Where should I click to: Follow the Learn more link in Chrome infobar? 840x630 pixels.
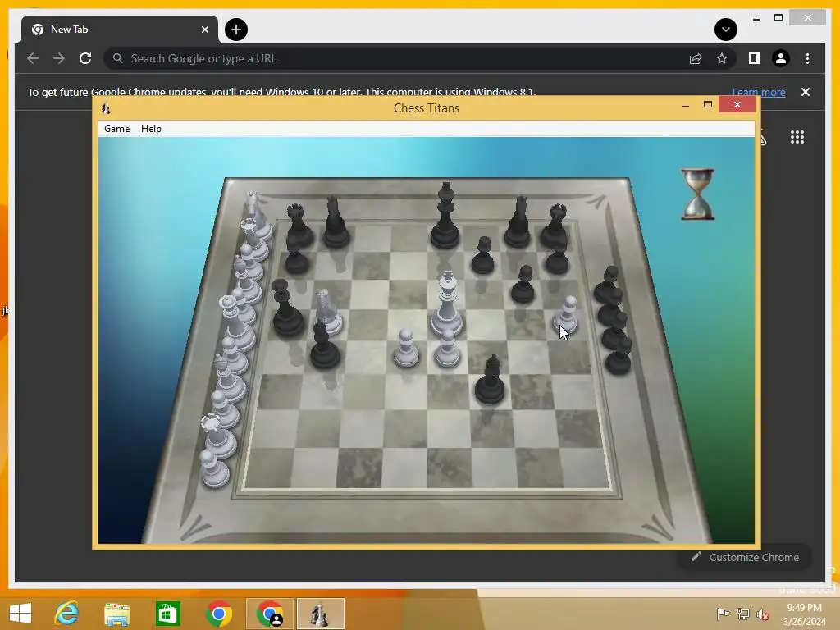[759, 92]
